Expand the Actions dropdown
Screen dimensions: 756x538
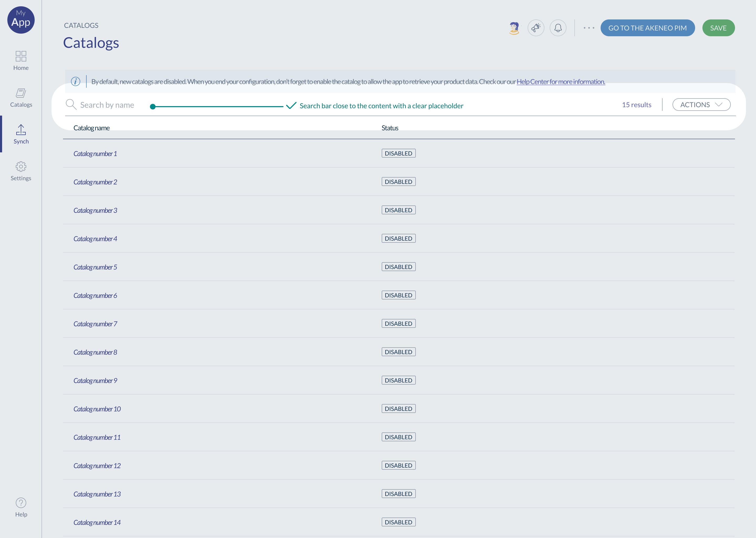click(x=701, y=105)
